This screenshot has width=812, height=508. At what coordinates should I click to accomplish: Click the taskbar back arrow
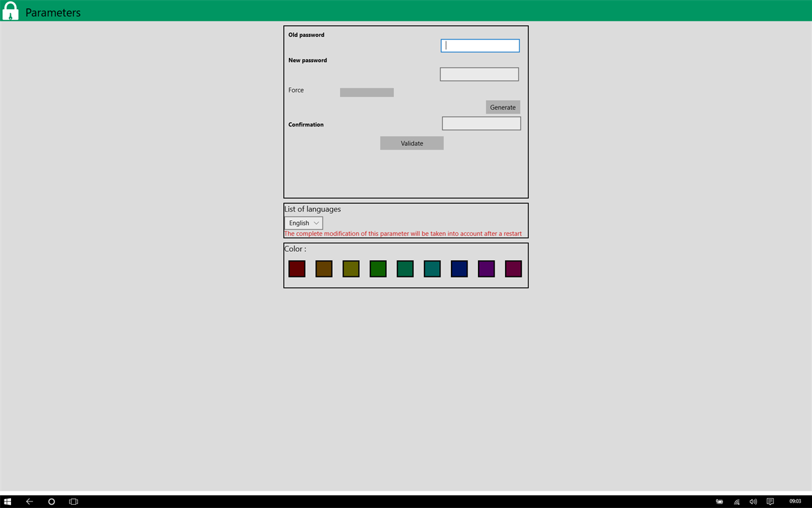pyautogui.click(x=29, y=501)
